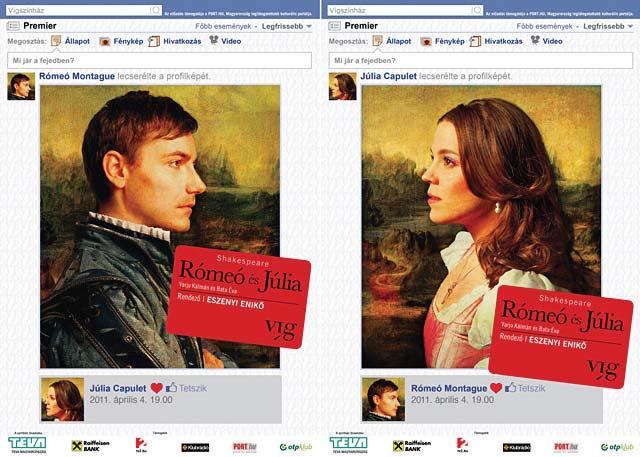
Task: Click the news feed icon beside Premier, left poster
Action: (13, 26)
